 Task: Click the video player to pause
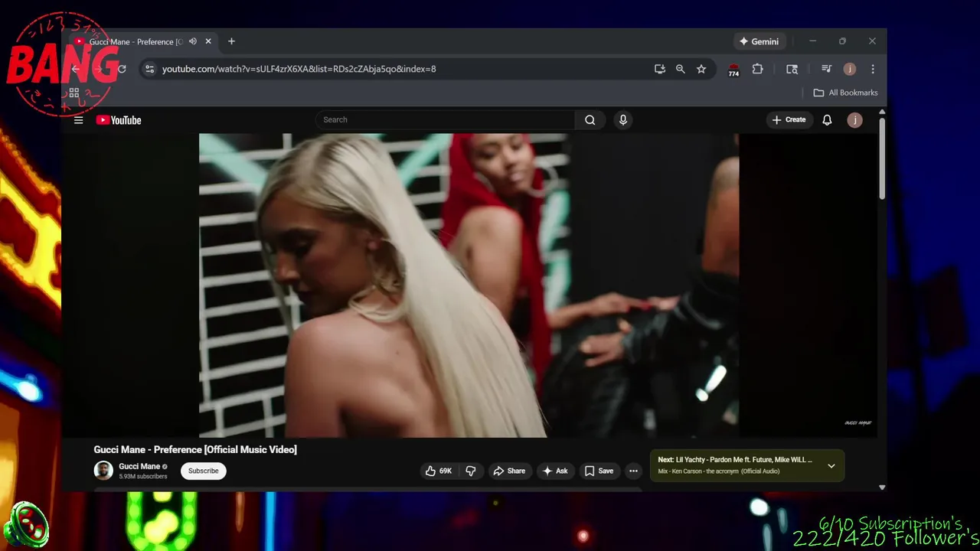469,285
